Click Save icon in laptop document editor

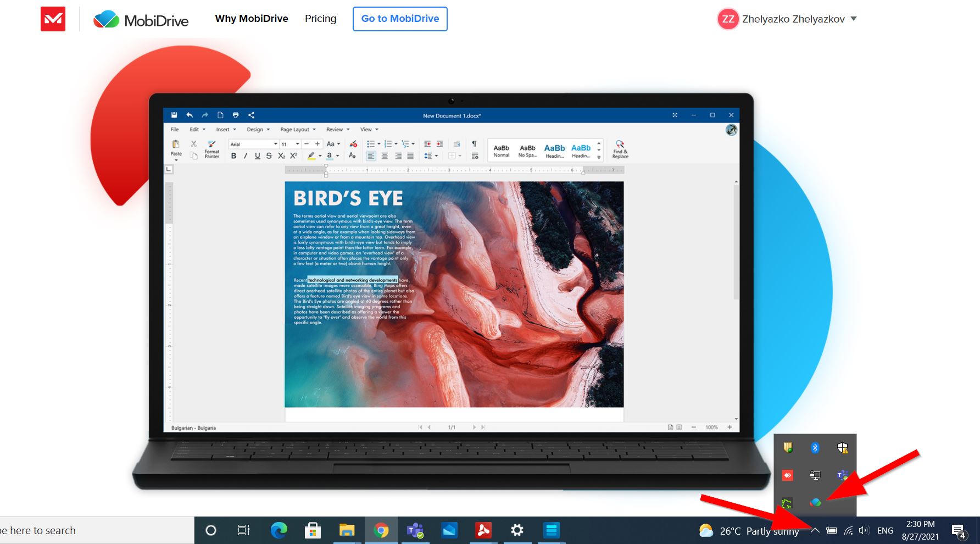click(174, 115)
